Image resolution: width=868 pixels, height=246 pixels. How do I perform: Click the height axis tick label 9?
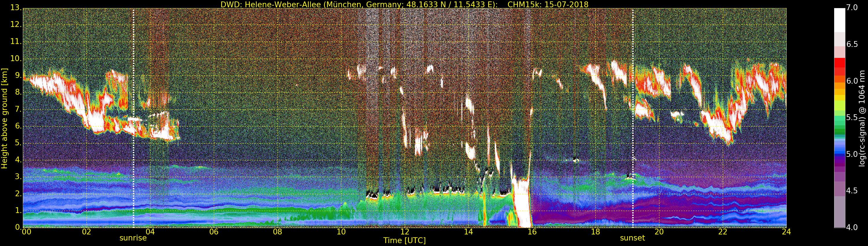coord(18,75)
